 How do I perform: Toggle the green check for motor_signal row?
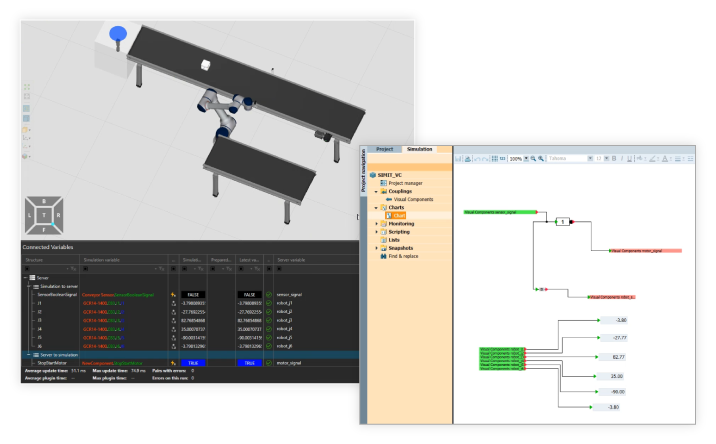[268, 363]
